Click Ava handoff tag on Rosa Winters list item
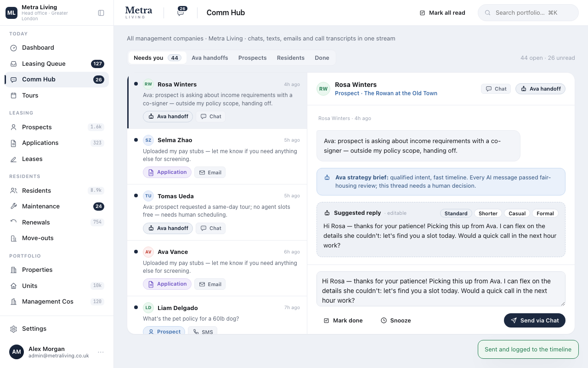The height and width of the screenshot is (368, 588). pos(168,117)
